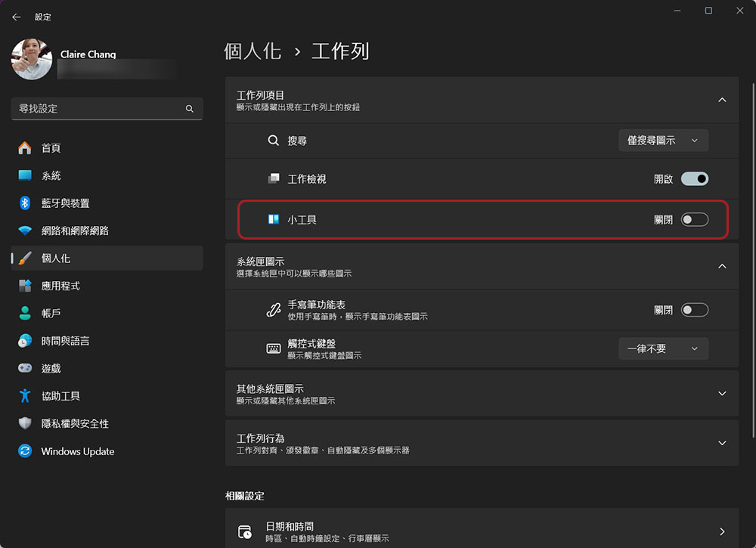
Task: Select 時間與語言 label
Action: [65, 341]
